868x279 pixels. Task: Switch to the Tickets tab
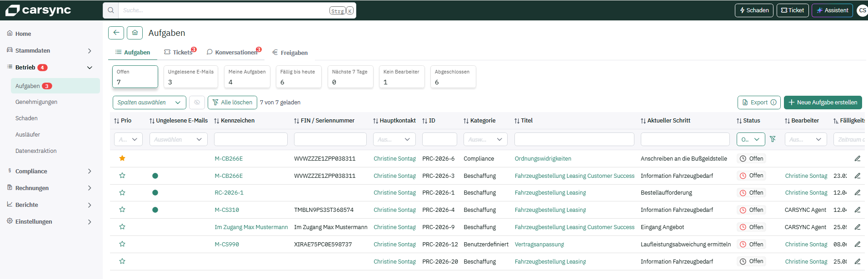tap(179, 52)
